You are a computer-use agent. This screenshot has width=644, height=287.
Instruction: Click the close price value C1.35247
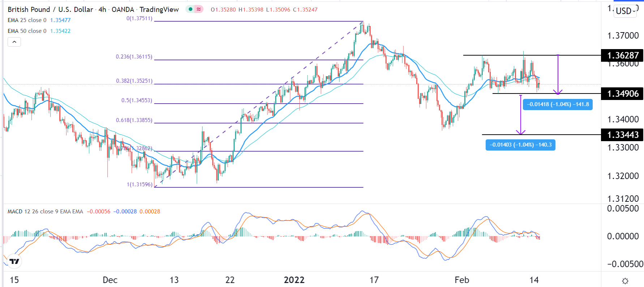tap(305, 10)
